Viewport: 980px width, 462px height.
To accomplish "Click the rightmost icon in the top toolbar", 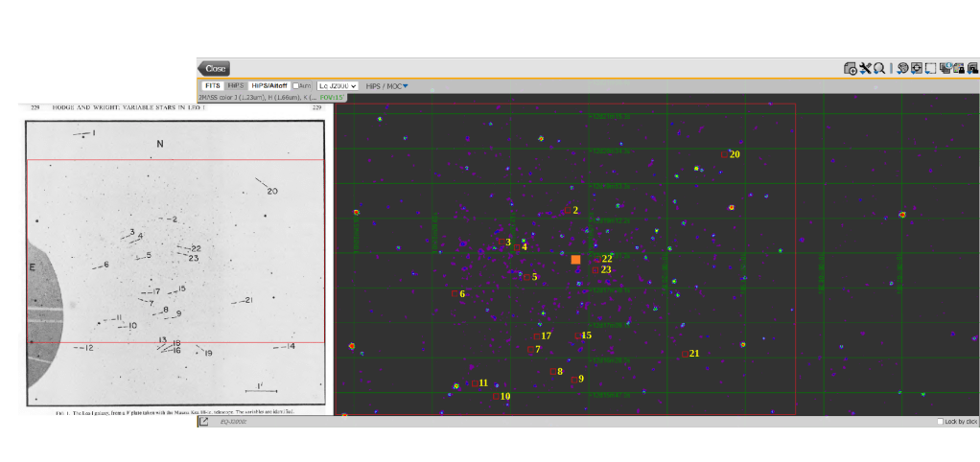I will point(972,68).
